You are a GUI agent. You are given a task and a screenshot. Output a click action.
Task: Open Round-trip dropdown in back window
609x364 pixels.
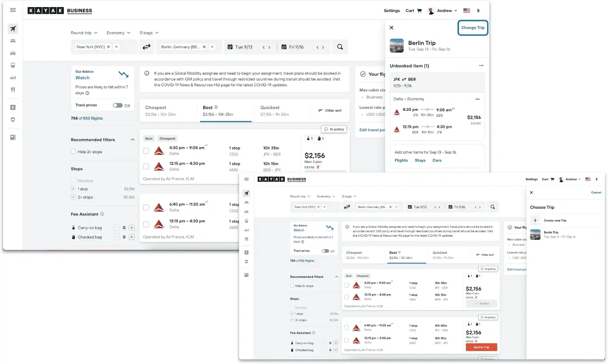84,33
